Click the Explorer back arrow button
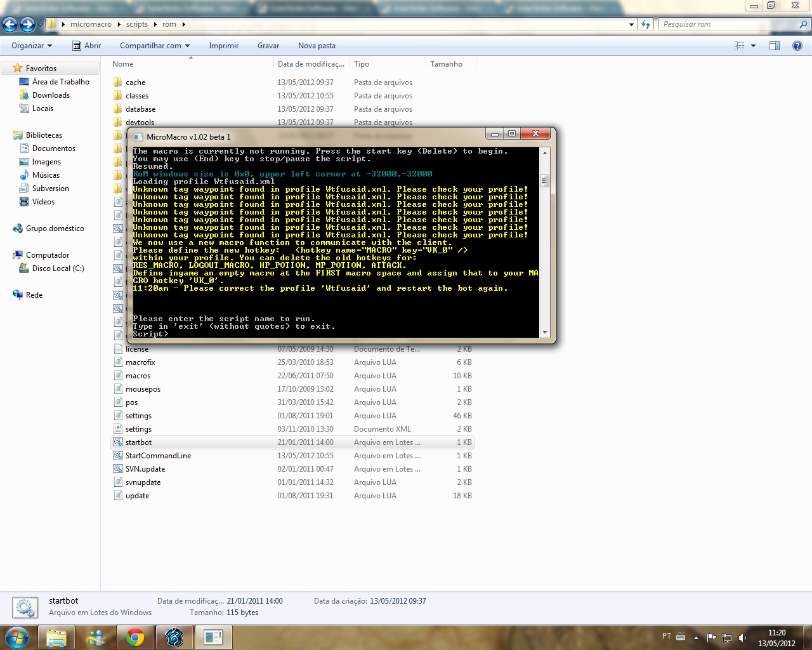 coord(10,24)
